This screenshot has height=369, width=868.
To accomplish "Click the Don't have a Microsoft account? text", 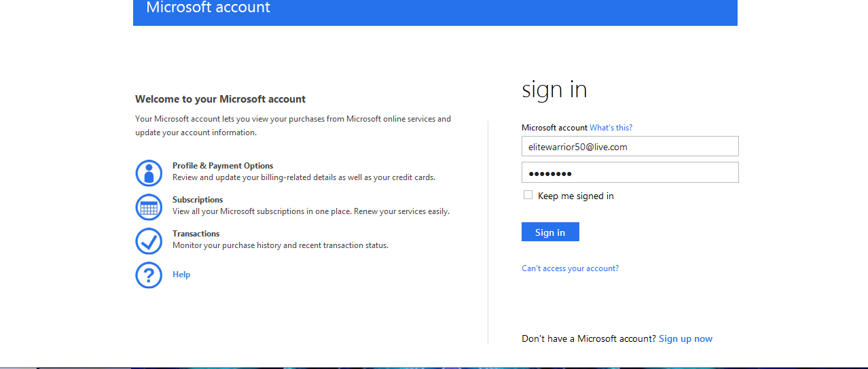I will [x=589, y=338].
